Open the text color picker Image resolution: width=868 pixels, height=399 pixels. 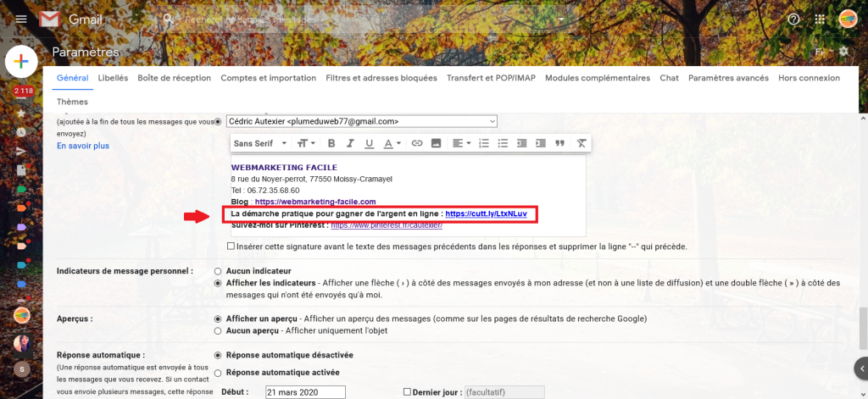[392, 143]
